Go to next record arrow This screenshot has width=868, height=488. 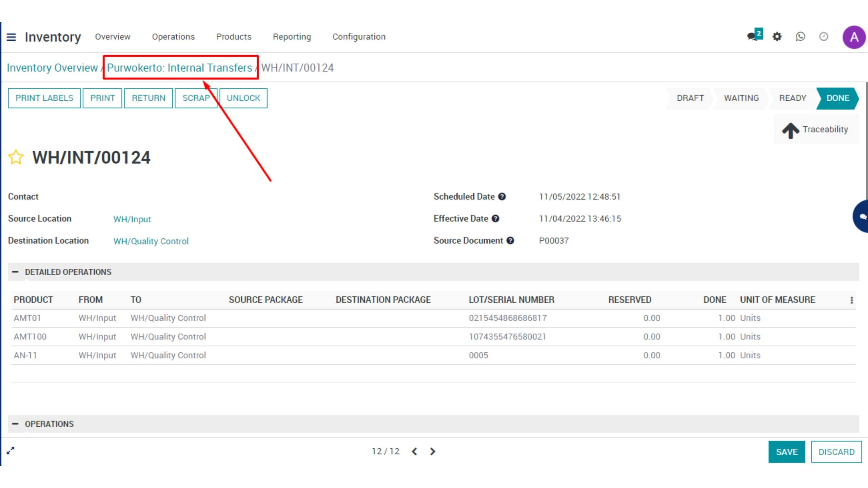click(x=433, y=451)
